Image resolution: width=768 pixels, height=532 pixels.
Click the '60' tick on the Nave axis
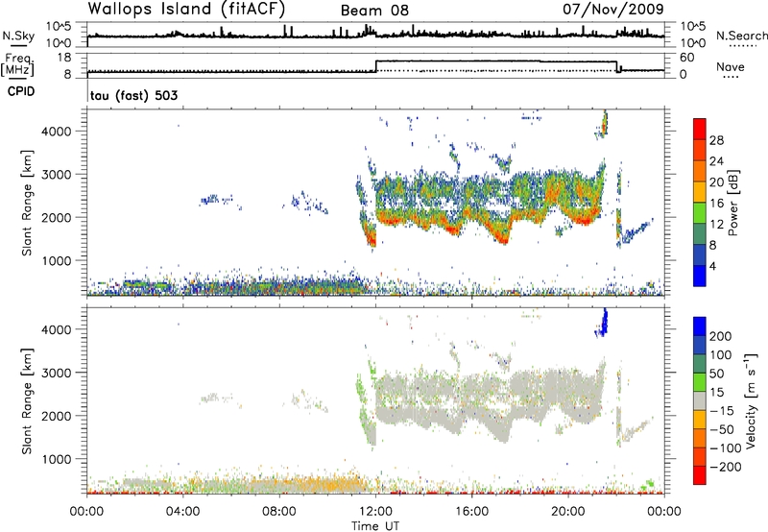(x=686, y=58)
